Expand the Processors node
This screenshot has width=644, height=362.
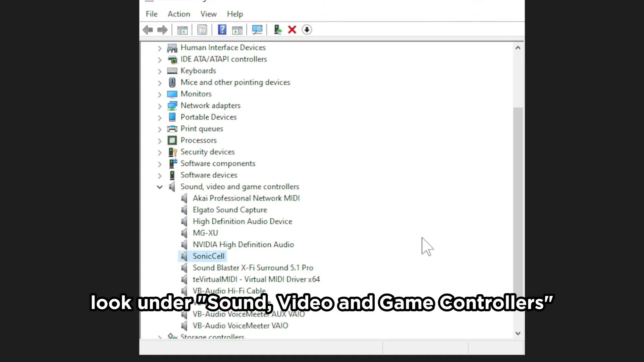point(160,141)
